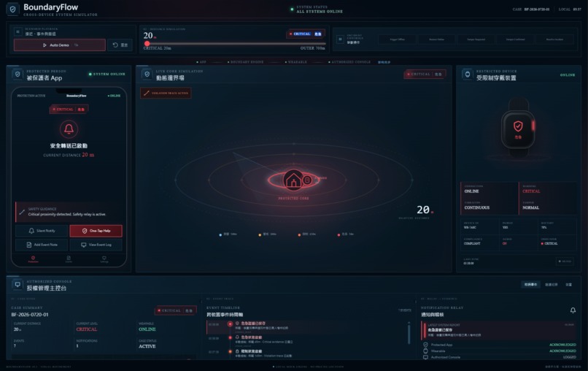Screen dimensions: 588x371
Task: Click the second timeline event bell icon
Action: click(x=236, y=337)
